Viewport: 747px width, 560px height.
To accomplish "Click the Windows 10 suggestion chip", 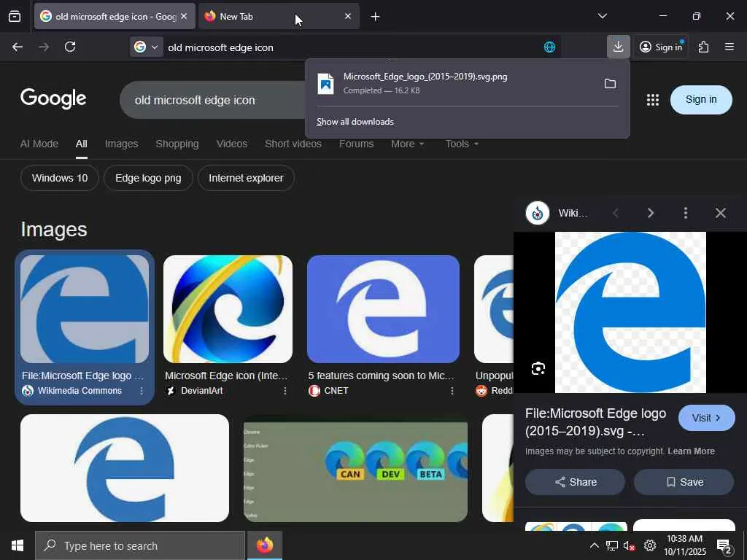I will [60, 178].
